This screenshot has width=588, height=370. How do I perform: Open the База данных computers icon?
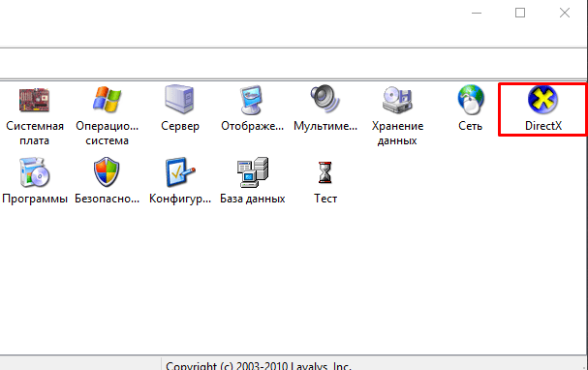tap(253, 172)
